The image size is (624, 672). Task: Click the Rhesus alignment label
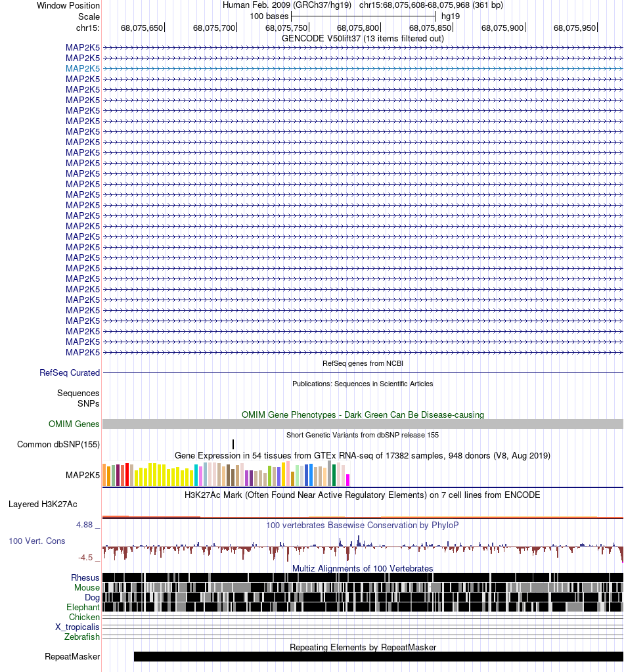[x=85, y=577]
